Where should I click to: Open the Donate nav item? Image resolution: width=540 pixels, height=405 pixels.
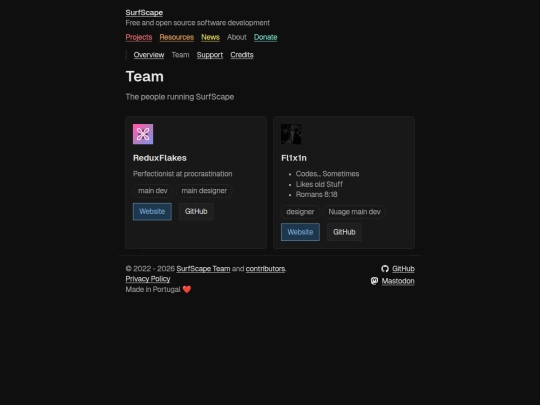266,37
